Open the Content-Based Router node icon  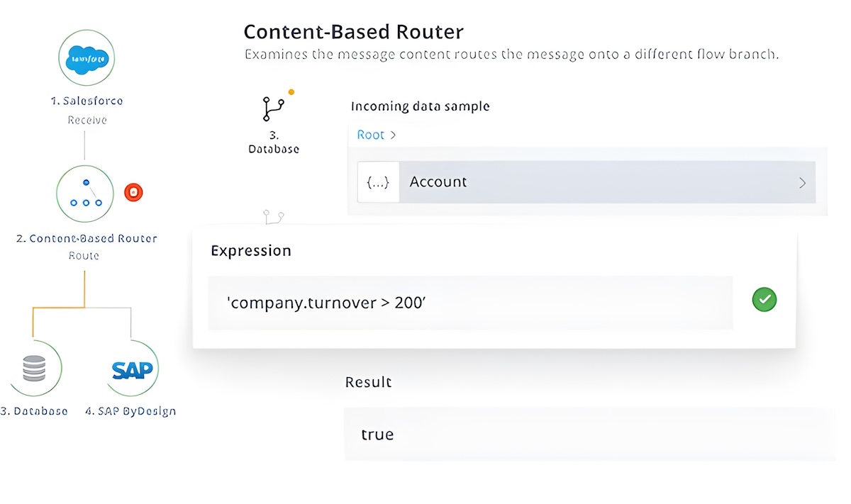point(85,194)
